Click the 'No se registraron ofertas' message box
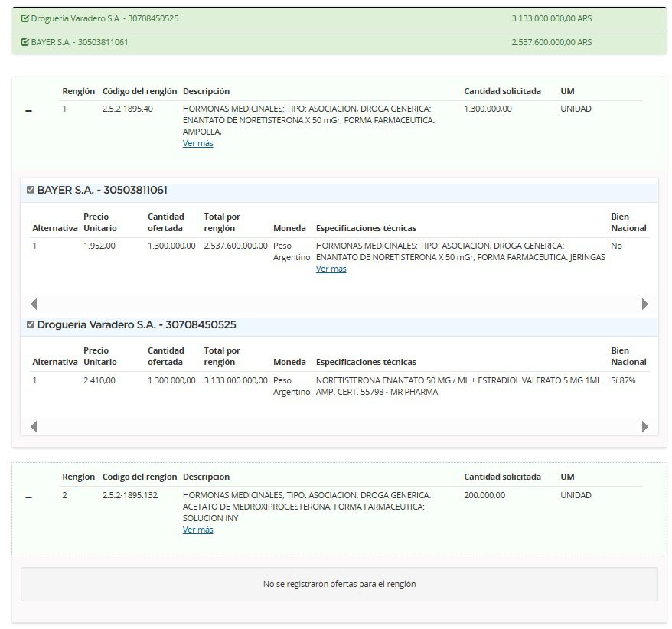 [x=339, y=584]
